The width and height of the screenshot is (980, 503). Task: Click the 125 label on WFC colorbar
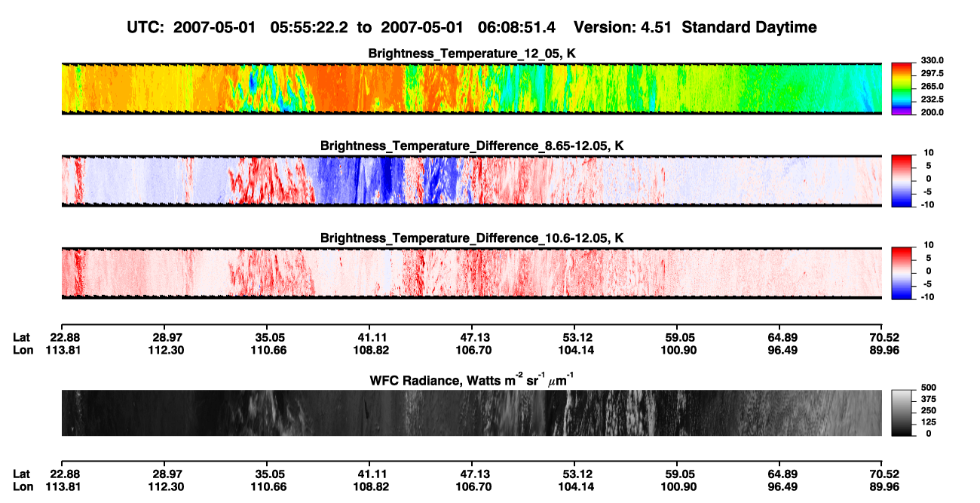coord(927,422)
